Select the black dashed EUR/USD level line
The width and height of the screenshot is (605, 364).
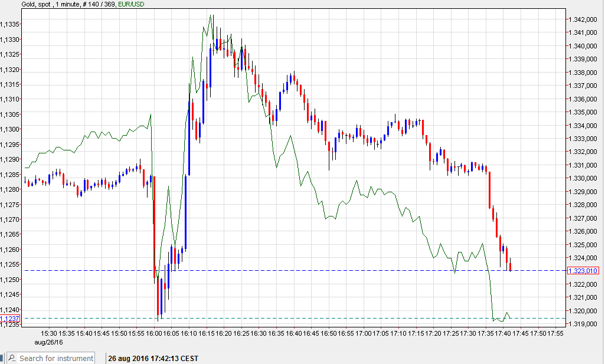[x=354, y=318]
